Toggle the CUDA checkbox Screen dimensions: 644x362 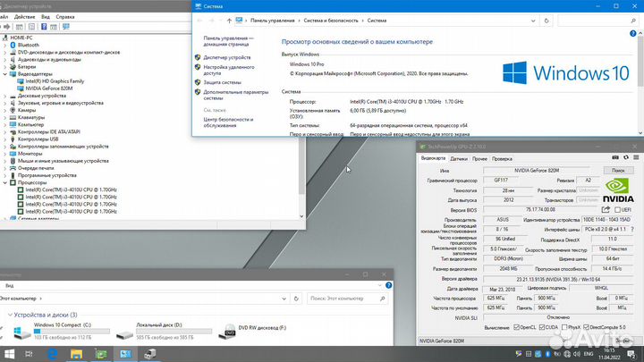coord(542,327)
